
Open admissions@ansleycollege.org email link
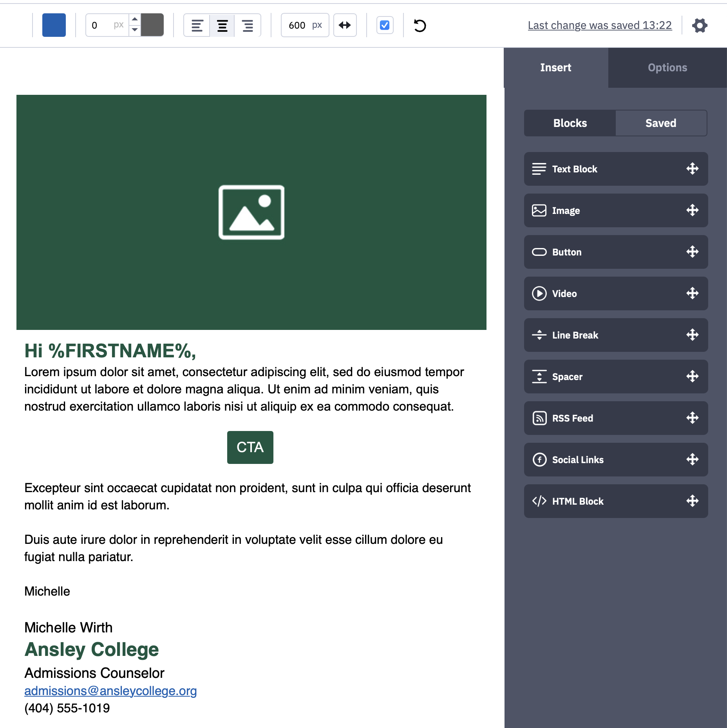[x=110, y=691]
